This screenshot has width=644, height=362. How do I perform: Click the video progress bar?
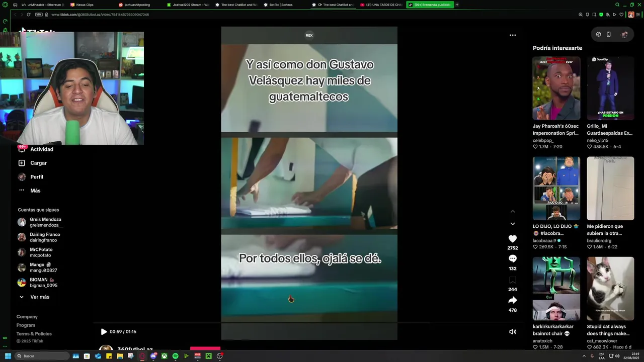(x=309, y=323)
